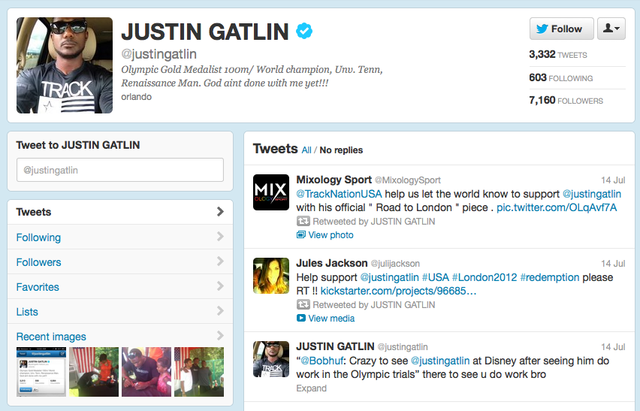
Task: Click the @justingatlin handle below the profile name
Action: (x=159, y=54)
